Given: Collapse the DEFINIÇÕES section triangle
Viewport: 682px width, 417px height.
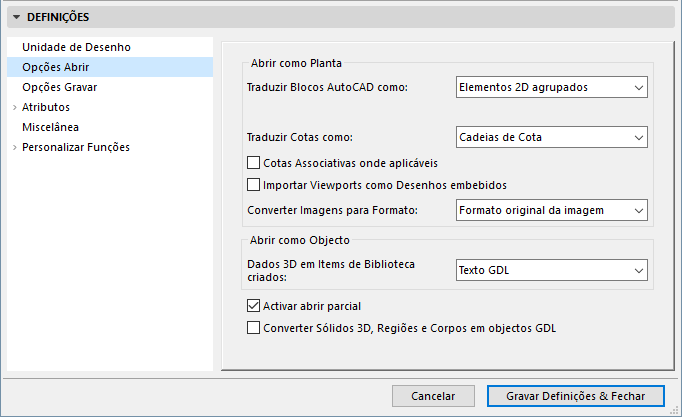Looking at the screenshot, I should (x=16, y=17).
